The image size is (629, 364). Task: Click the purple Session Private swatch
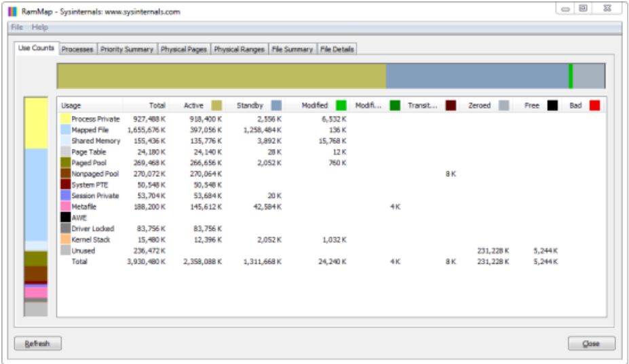point(66,195)
